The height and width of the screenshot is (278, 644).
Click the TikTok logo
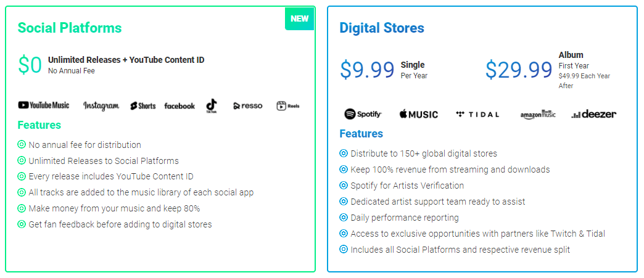[x=212, y=106]
